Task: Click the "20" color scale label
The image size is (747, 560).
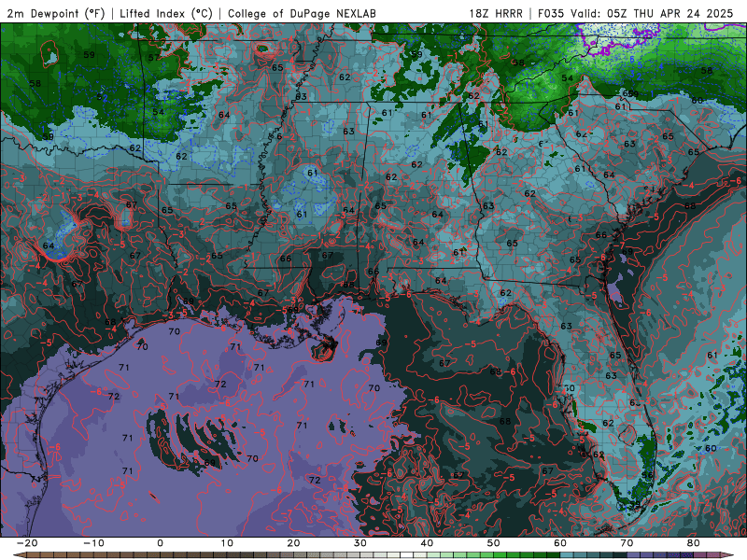Action: coord(293,543)
